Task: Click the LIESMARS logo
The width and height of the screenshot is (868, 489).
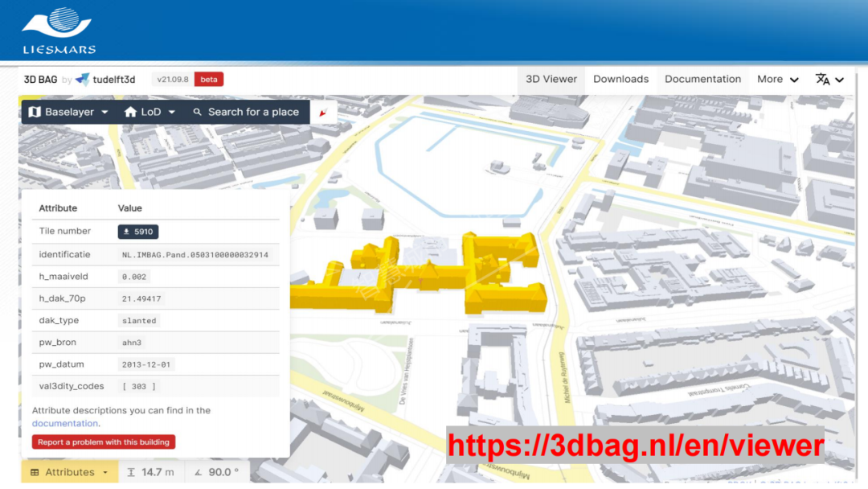Action: 59,31
